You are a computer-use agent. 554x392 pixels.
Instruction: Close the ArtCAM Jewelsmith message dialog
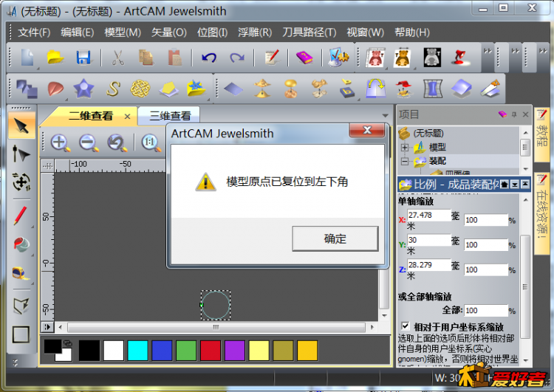366,130
